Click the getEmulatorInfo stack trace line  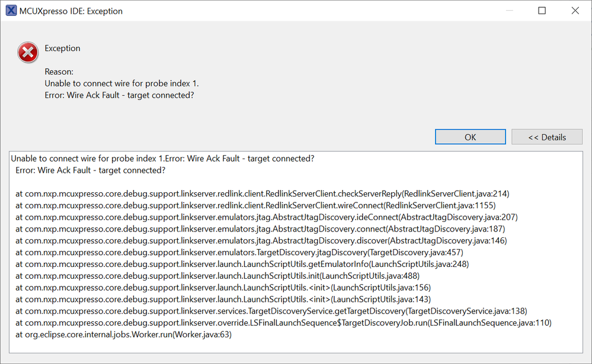[242, 264]
